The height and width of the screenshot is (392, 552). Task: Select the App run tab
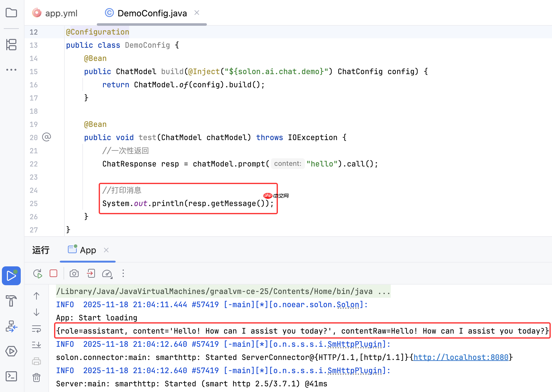click(82, 250)
